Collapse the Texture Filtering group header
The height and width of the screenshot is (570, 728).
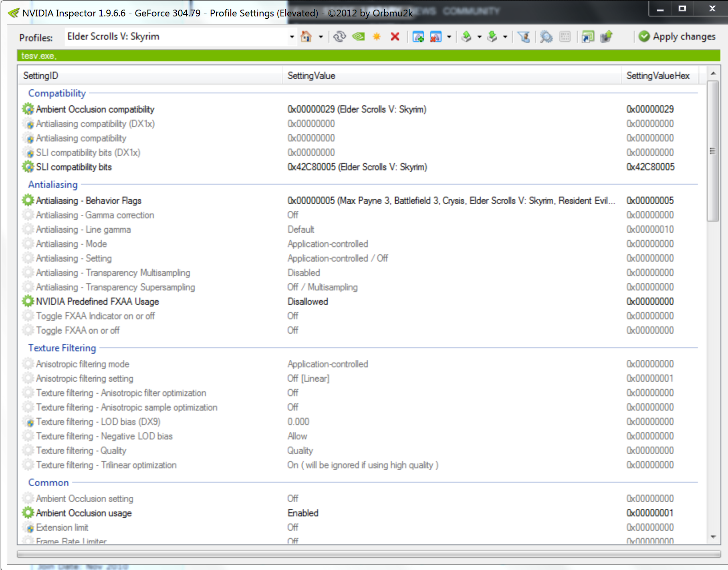[62, 348]
